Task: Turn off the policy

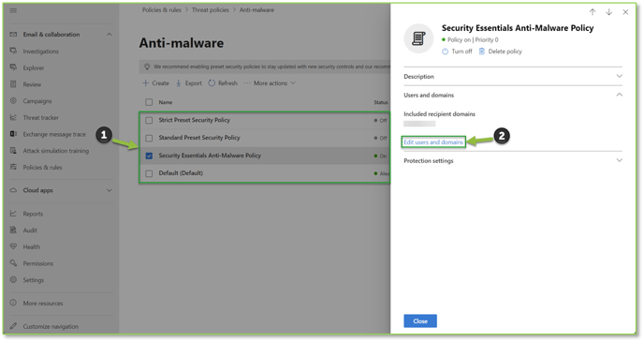Action: click(457, 52)
